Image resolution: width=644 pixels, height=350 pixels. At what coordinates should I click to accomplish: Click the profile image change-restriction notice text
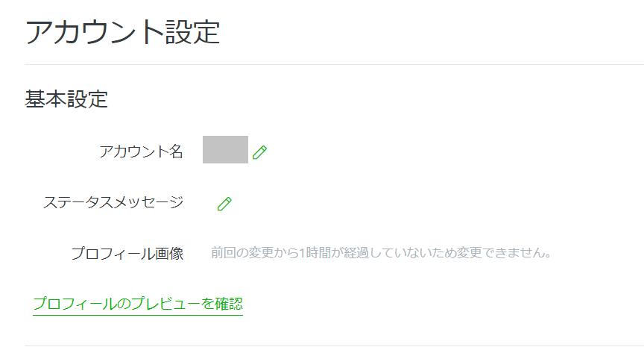(x=382, y=253)
